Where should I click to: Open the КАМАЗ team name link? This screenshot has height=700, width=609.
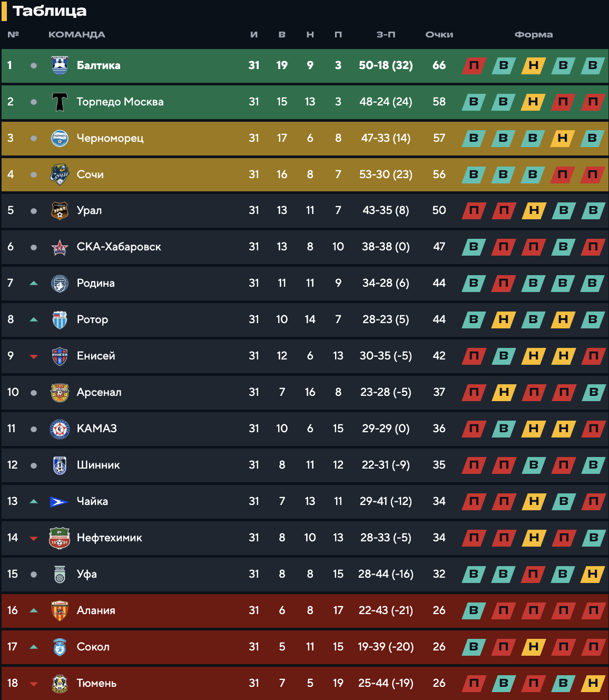pyautogui.click(x=97, y=429)
